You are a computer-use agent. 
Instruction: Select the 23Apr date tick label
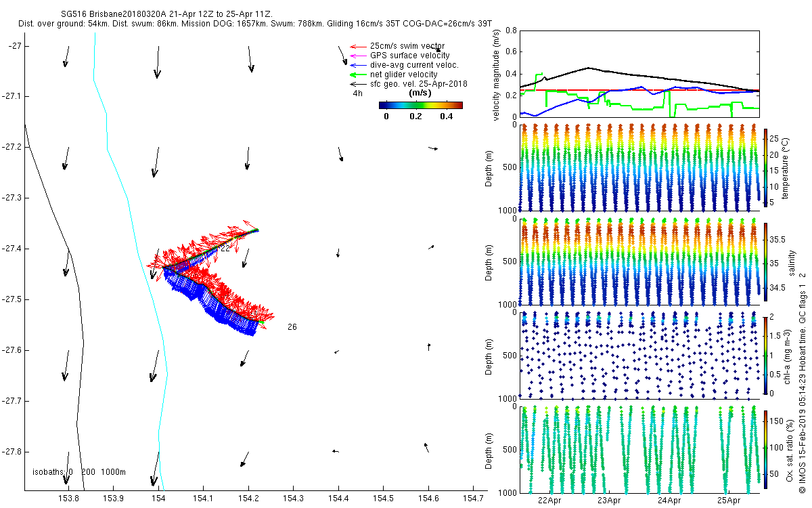[608, 501]
